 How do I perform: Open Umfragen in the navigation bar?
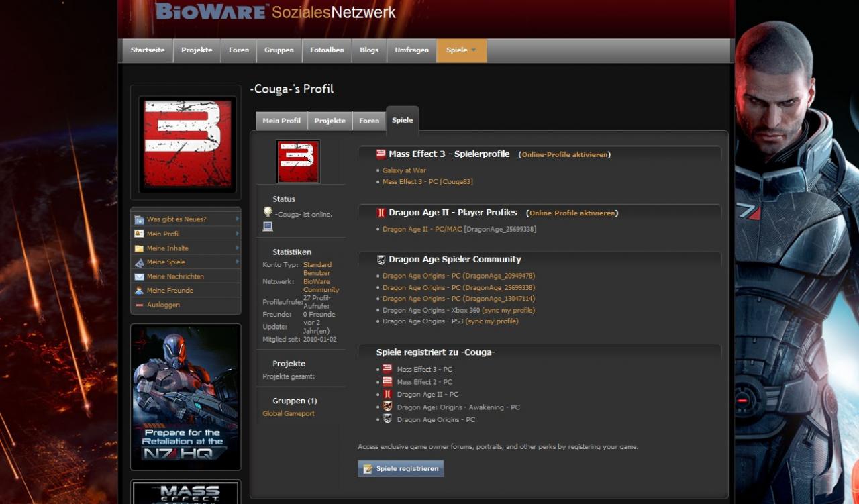click(x=412, y=50)
